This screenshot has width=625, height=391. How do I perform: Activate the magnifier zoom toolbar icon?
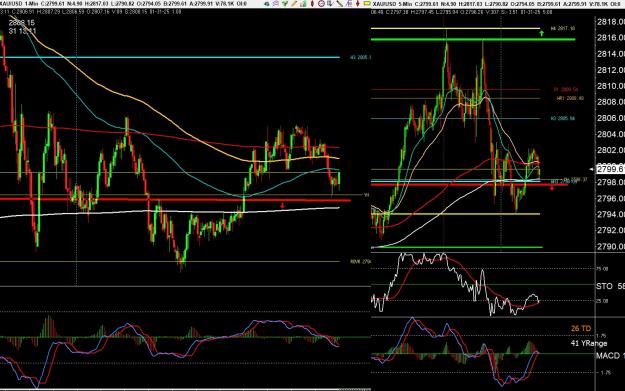[330, 4]
